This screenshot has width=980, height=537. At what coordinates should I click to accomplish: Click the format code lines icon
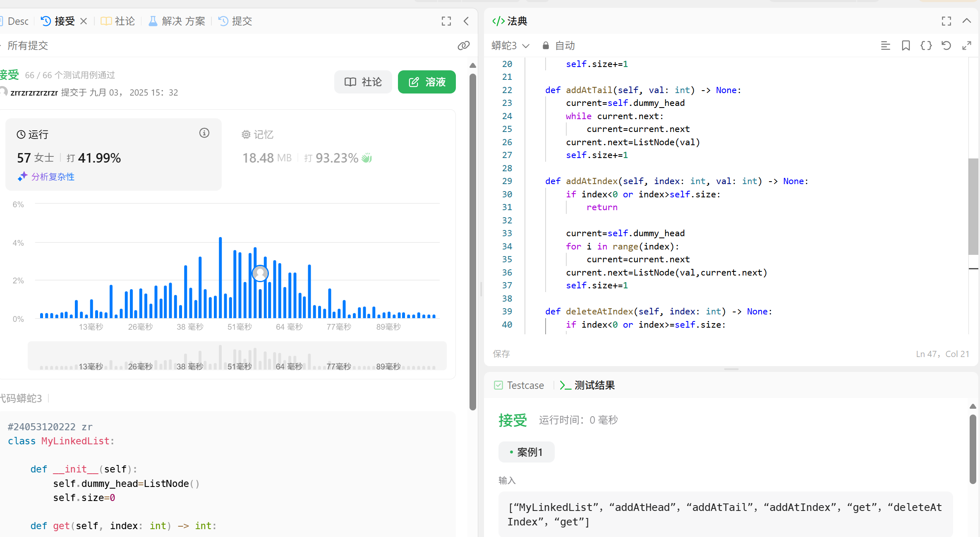coord(885,46)
